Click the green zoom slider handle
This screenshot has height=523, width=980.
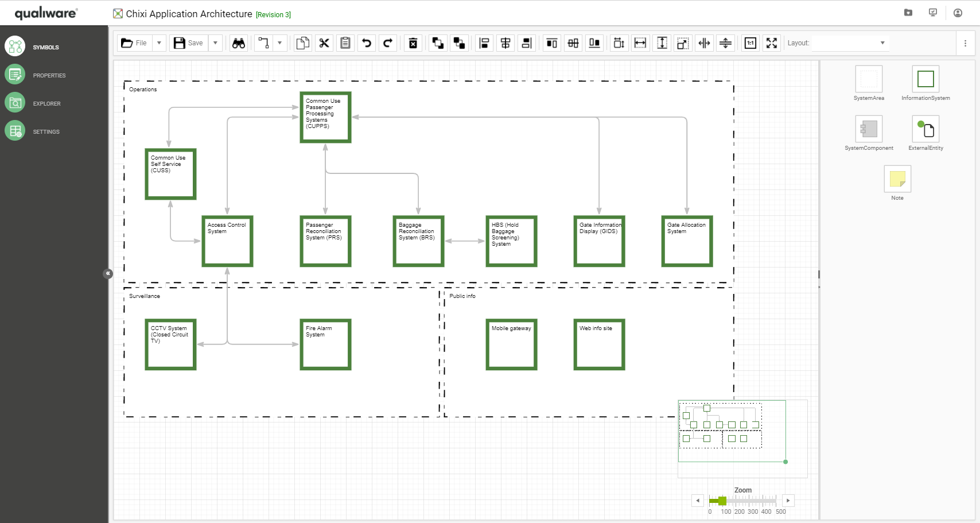(x=722, y=501)
